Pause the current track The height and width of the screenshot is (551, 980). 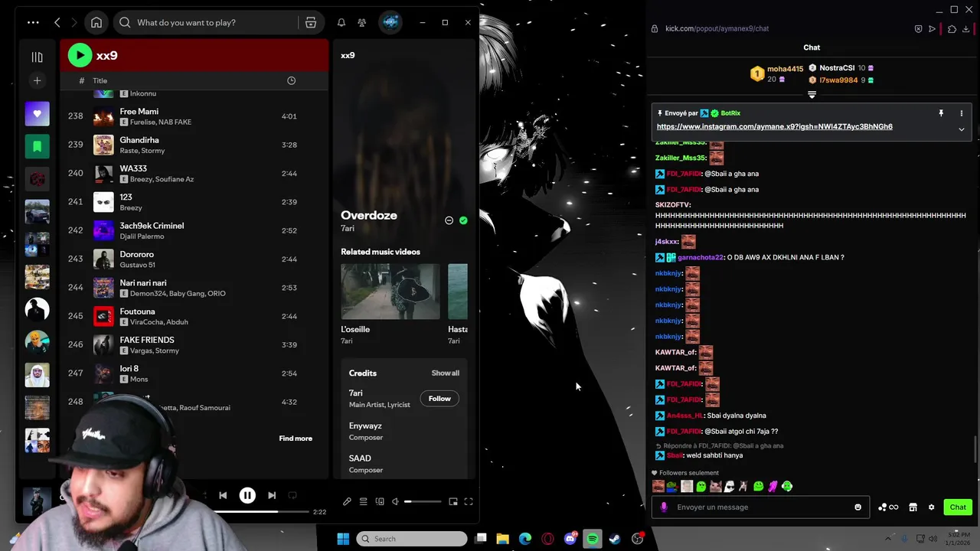(247, 496)
